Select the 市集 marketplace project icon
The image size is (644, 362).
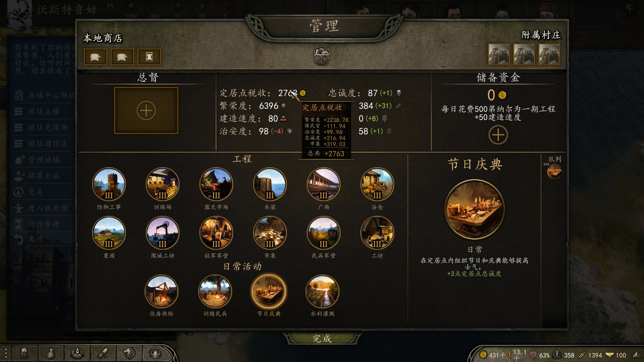(270, 233)
